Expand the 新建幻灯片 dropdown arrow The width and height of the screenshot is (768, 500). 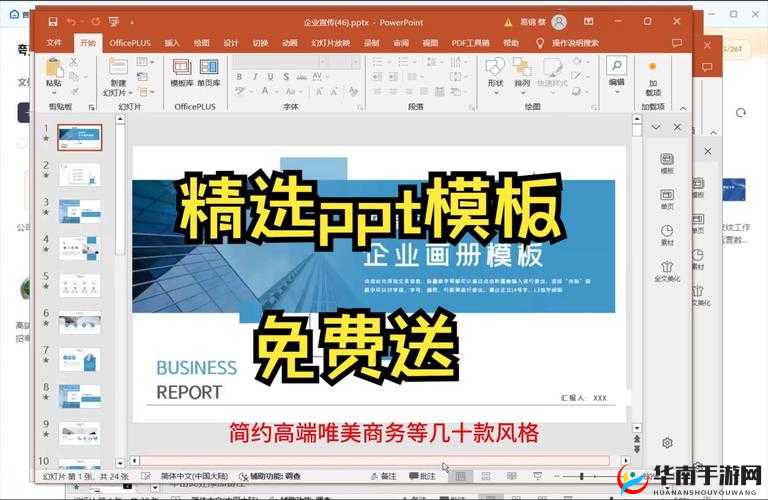130,93
